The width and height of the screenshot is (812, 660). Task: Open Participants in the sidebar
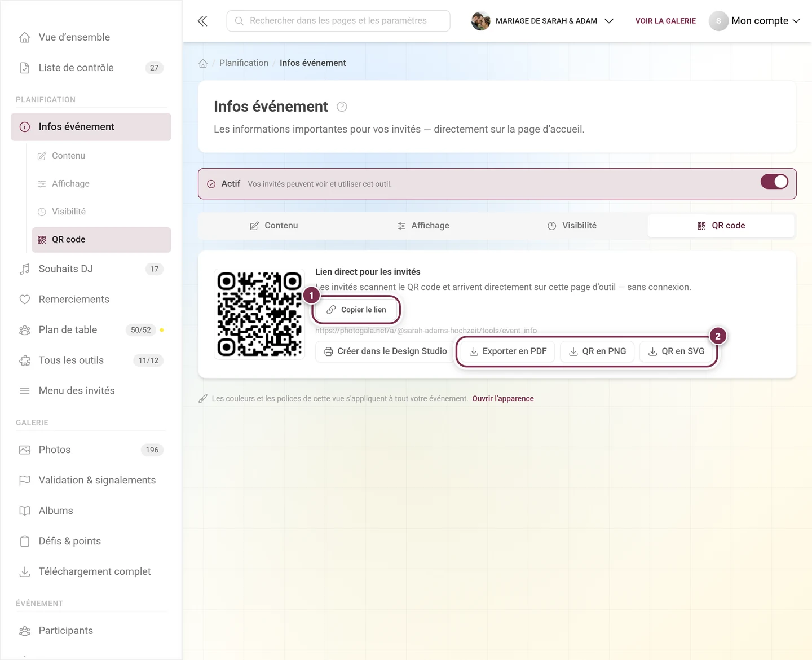pos(91,631)
